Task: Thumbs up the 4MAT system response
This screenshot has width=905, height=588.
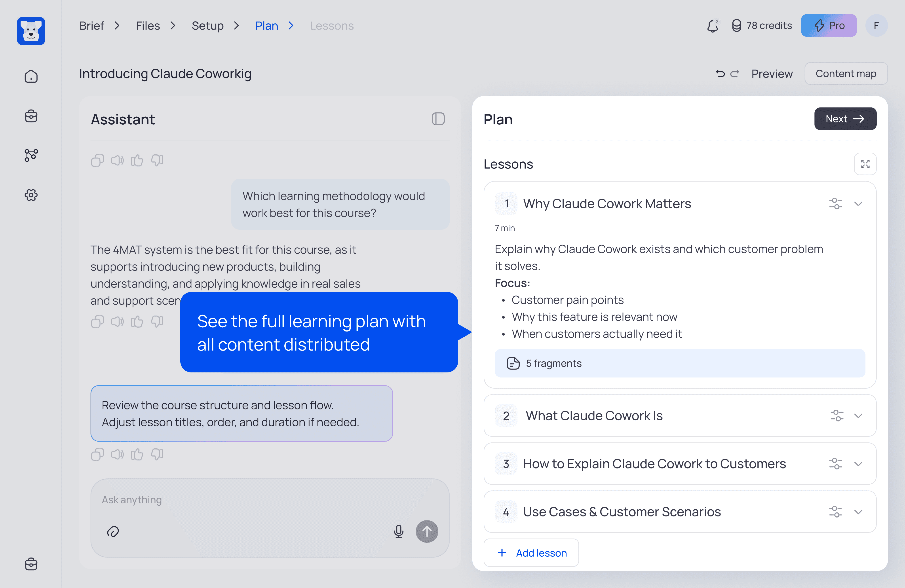Action: click(137, 322)
